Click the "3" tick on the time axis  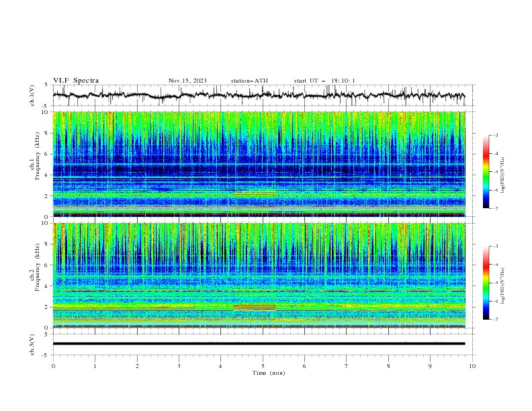179,366
